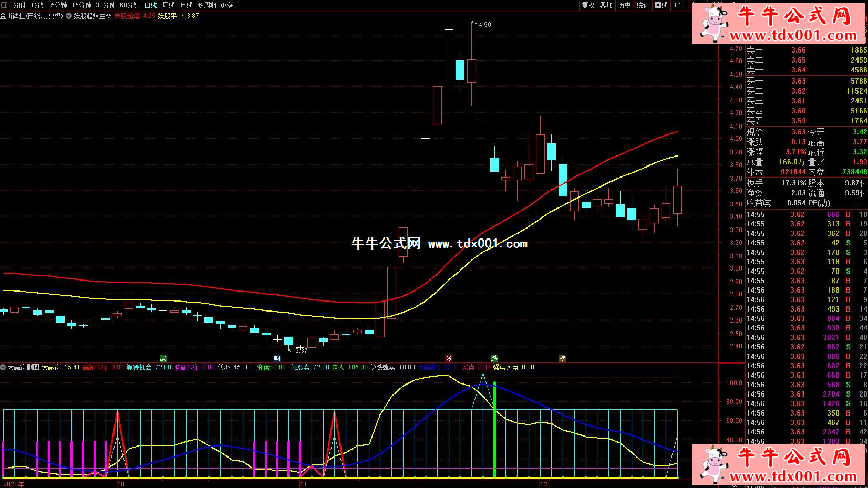Open the 历史 history button
The width and height of the screenshot is (868, 488).
tap(624, 5)
